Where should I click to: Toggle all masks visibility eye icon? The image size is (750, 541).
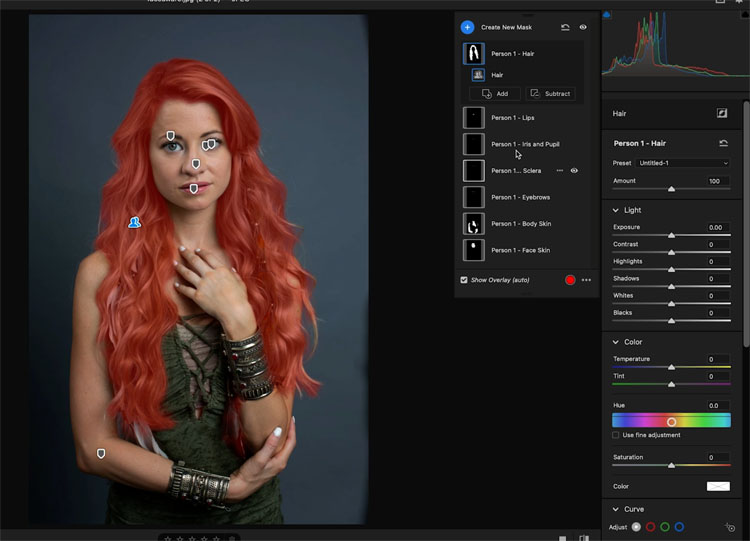pos(583,27)
